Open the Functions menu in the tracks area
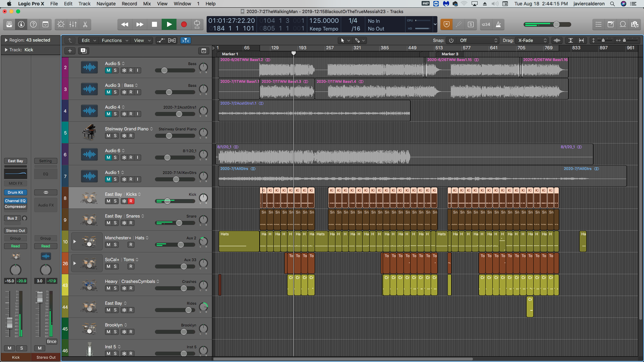The image size is (644, 362). tap(112, 40)
